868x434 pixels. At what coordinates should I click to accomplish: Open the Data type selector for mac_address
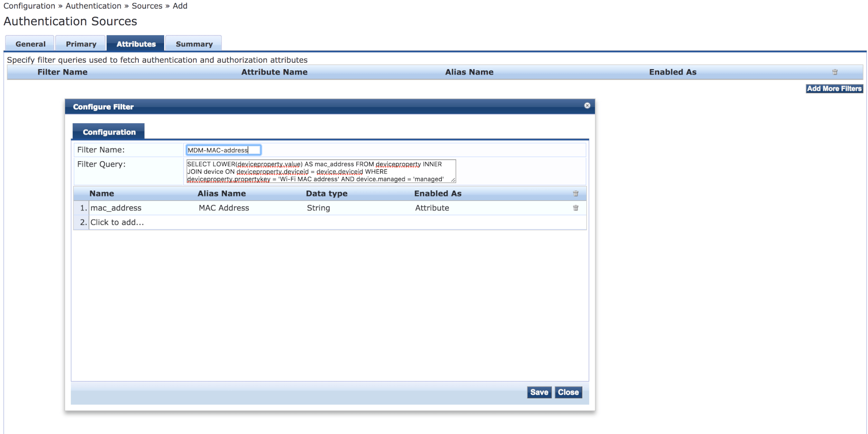(x=318, y=208)
